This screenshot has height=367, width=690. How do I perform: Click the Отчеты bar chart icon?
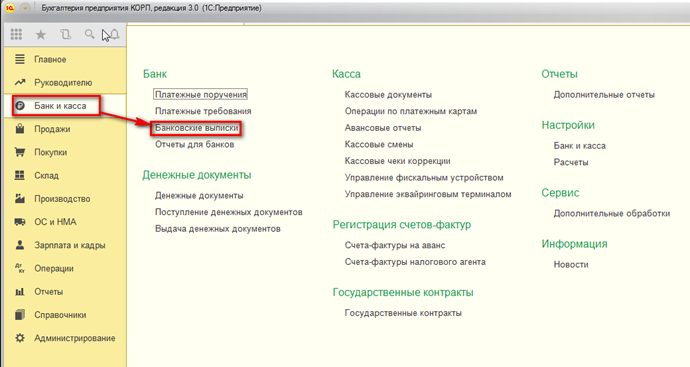coord(20,291)
